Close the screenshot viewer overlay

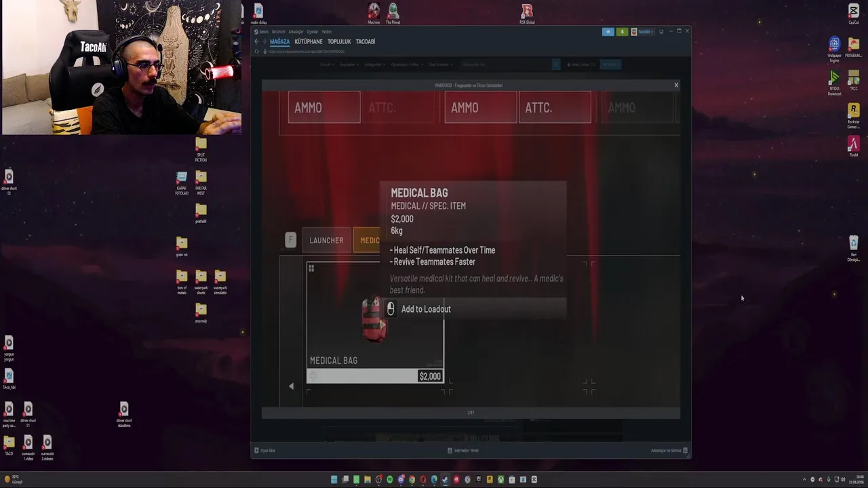[x=676, y=85]
